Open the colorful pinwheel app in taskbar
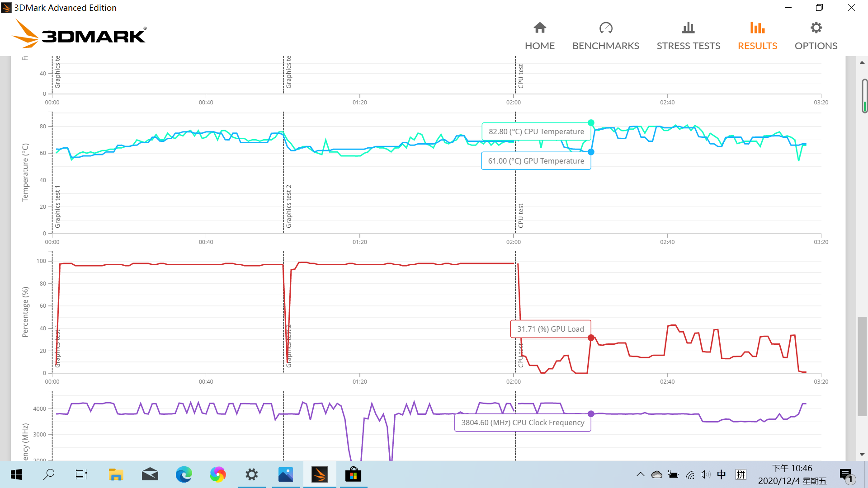868x488 pixels. (217, 474)
